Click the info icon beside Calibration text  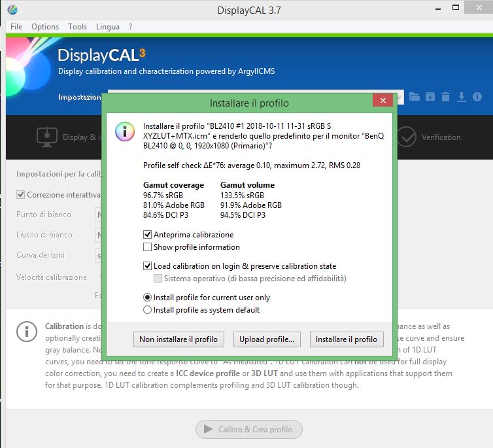pos(27,332)
